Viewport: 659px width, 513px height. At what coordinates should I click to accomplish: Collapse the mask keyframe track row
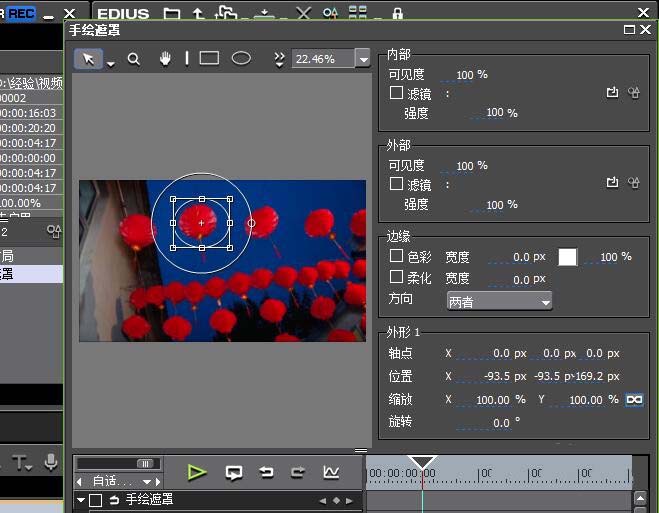coord(81,500)
